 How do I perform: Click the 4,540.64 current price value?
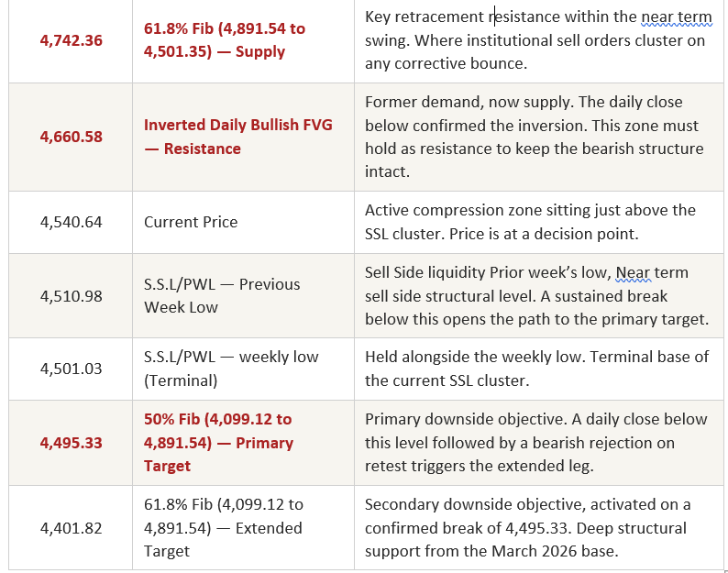[x=71, y=222]
